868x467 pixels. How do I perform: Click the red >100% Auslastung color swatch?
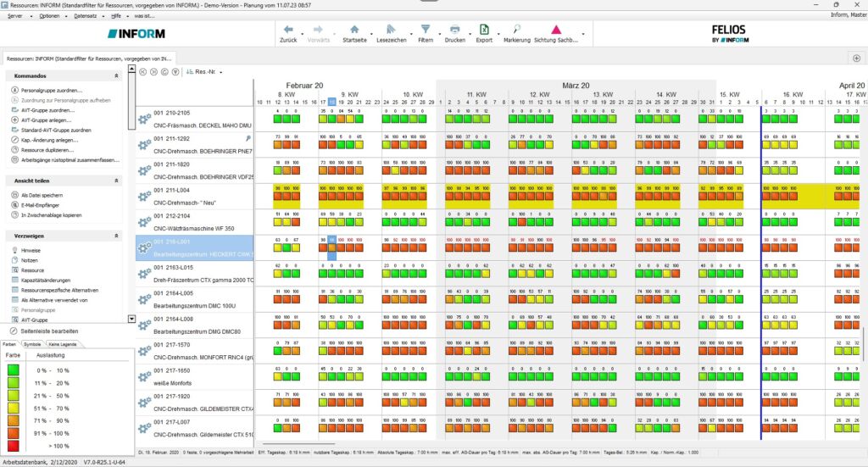pos(13,444)
